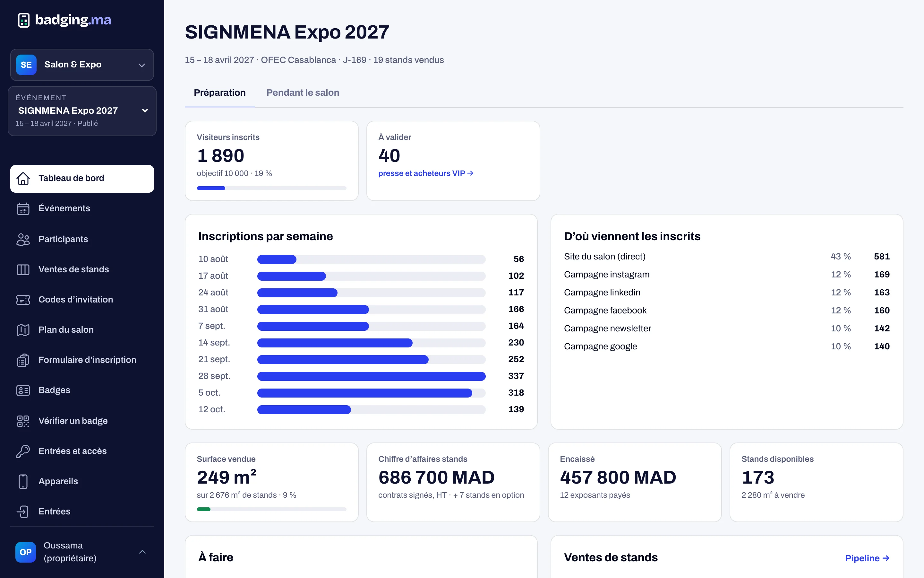Click the home icon beside Tableau de bord
Viewport: 924px width, 578px height.
[23, 179]
